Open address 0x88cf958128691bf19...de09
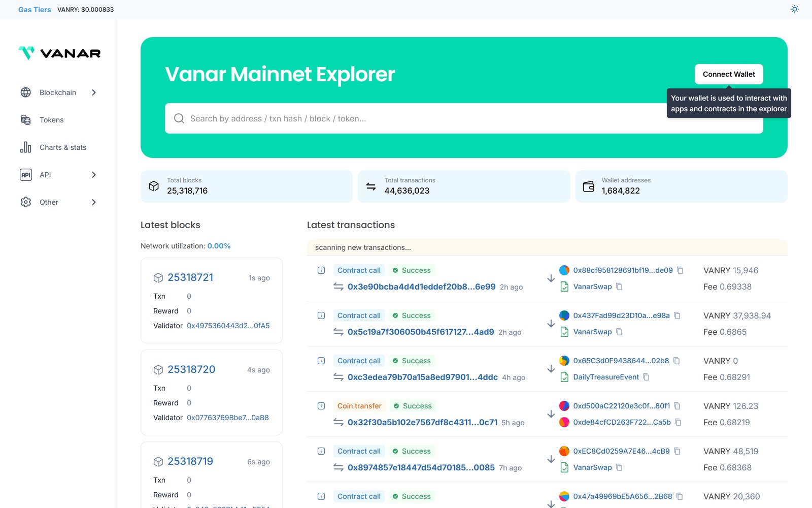812x508 pixels. (623, 270)
